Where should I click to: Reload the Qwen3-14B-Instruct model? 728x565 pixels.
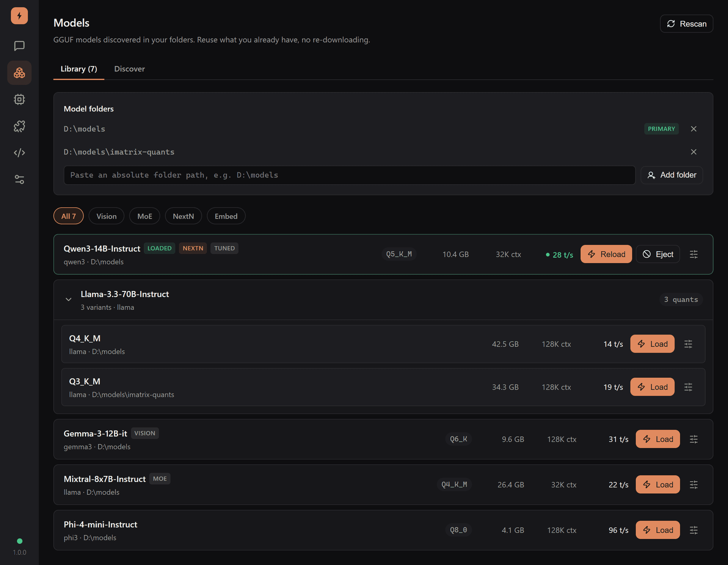click(x=606, y=254)
